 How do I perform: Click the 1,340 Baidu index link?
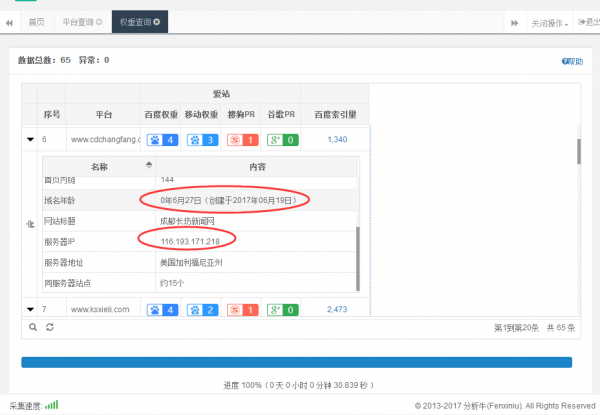(x=337, y=139)
